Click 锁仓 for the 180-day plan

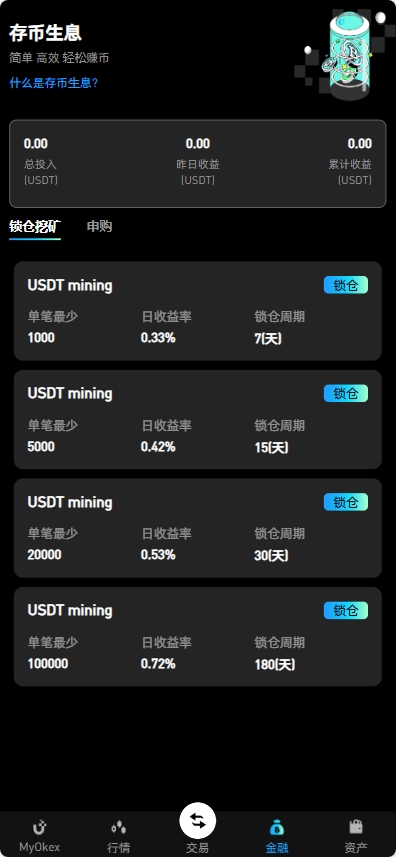tap(346, 611)
